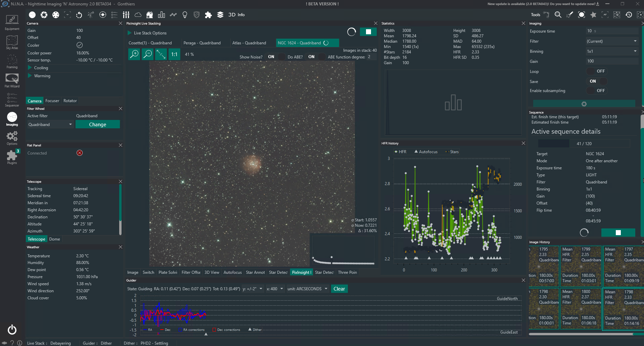Toggle the Show Noise switch

(275, 57)
